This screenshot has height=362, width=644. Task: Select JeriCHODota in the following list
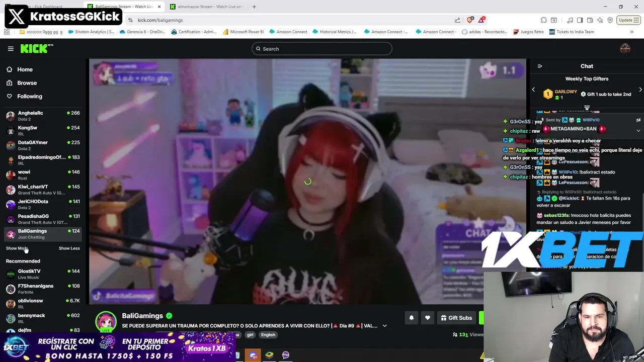coord(43,204)
